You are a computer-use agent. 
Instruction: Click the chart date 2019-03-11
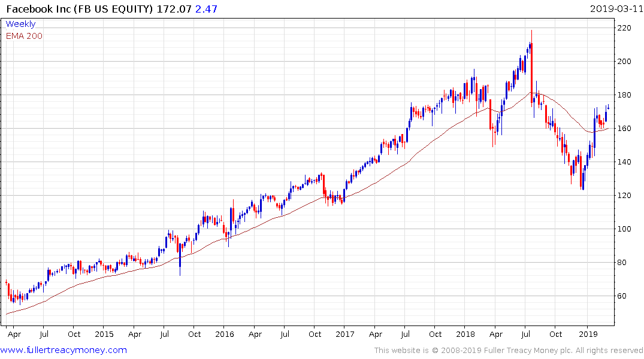tap(616, 8)
